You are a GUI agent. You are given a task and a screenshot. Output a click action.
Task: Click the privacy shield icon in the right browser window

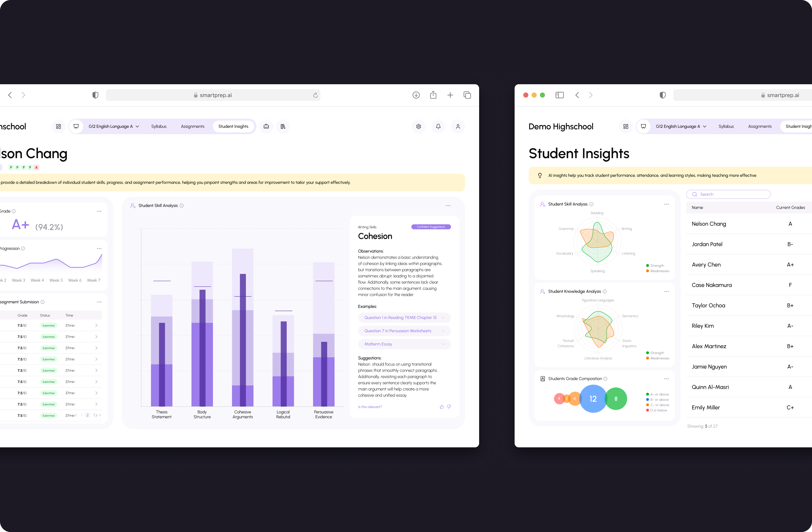pyautogui.click(x=663, y=95)
